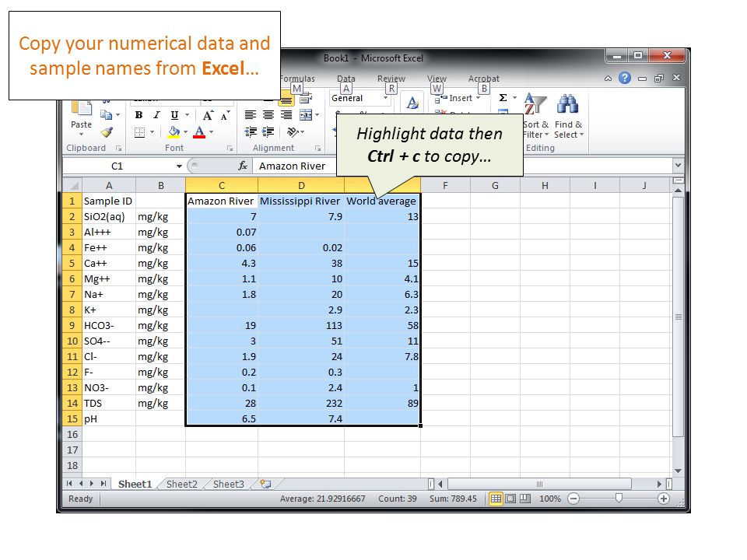Switch to the Sheet3 tab
This screenshot has width=747, height=560.
(228, 485)
